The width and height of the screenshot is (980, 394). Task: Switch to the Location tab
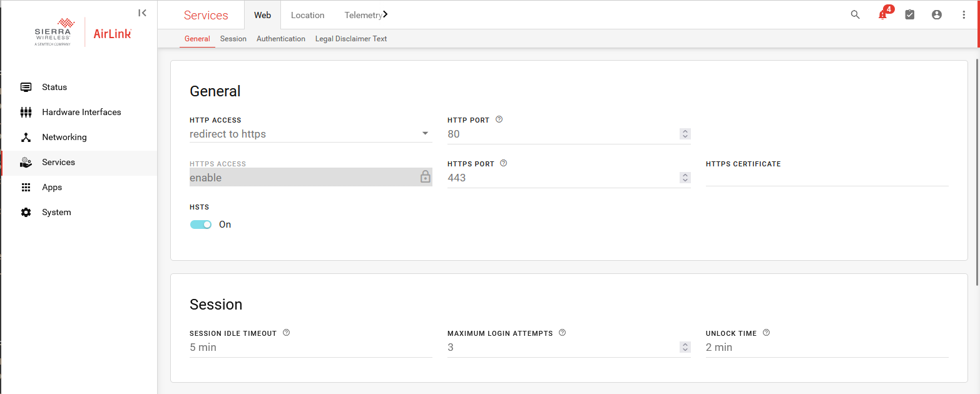307,15
